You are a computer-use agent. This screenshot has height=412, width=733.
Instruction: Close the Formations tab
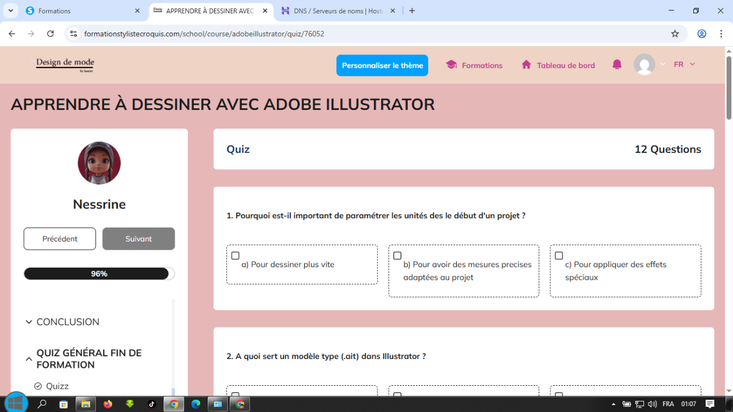137,11
